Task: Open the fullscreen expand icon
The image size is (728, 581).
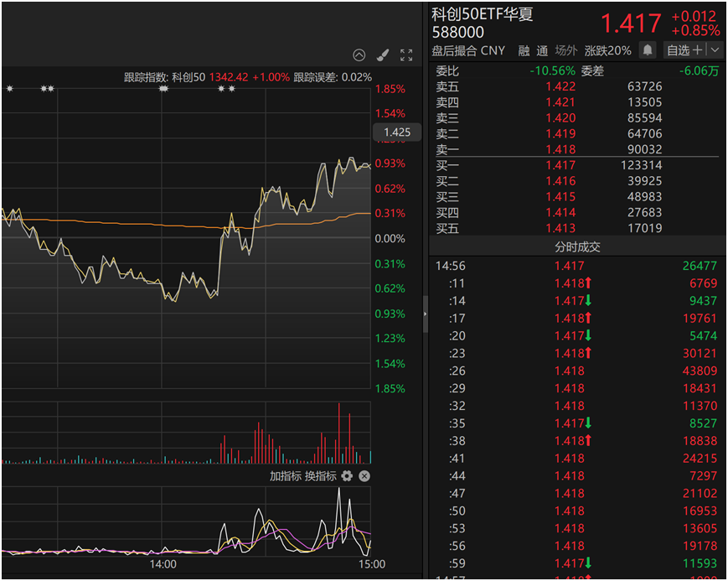Action: tap(406, 55)
